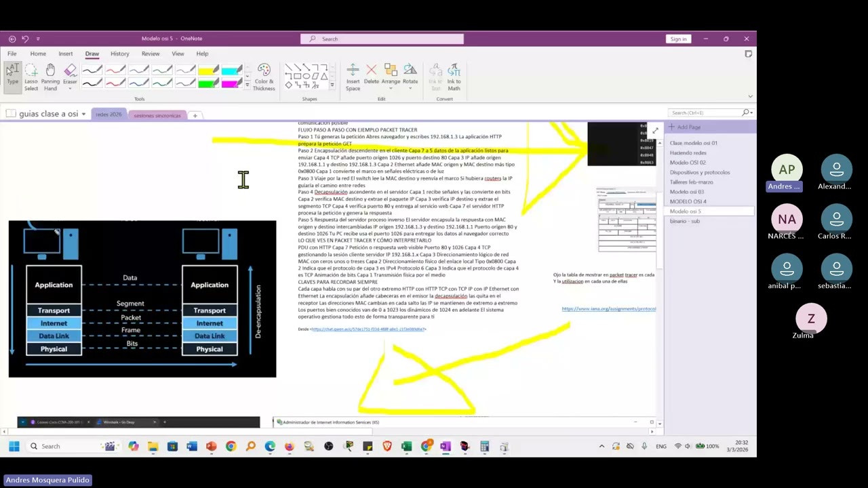This screenshot has height=488, width=868.
Task: Select the yellow highlighter pen
Action: (x=208, y=70)
